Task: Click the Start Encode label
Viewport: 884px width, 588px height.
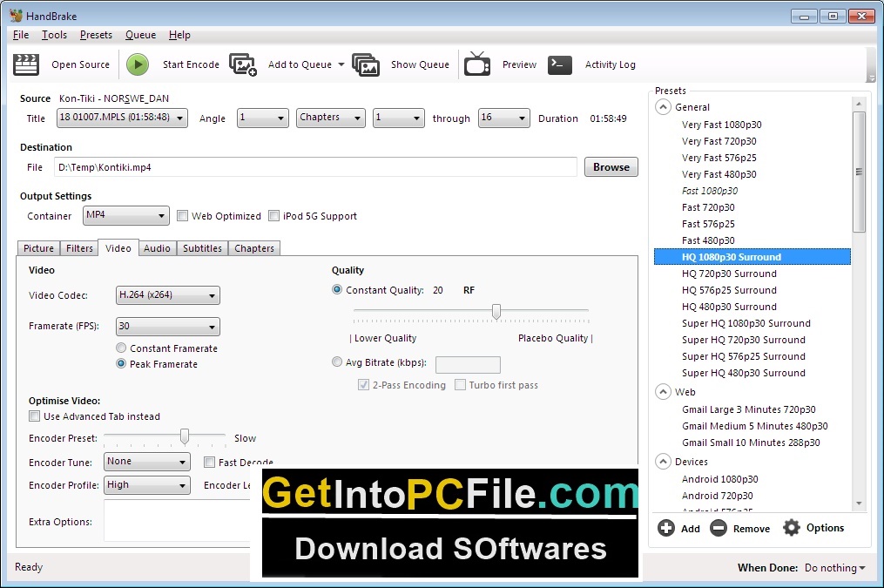Action: (x=191, y=64)
